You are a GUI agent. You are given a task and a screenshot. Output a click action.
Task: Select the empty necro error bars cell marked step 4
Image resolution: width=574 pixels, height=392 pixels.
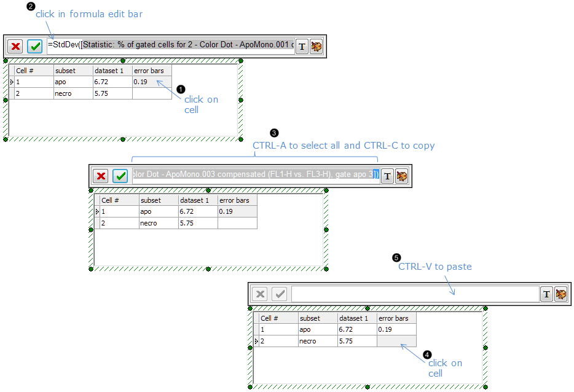click(x=396, y=341)
